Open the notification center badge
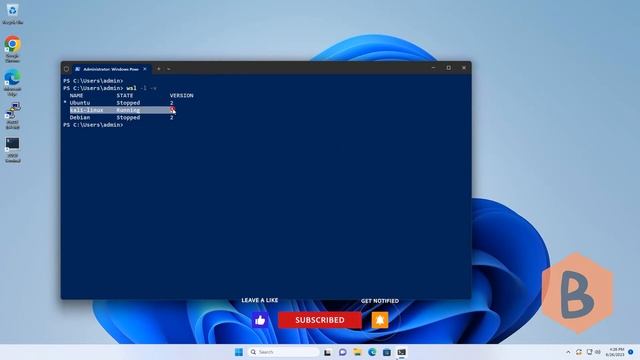The image size is (640, 360). click(631, 352)
